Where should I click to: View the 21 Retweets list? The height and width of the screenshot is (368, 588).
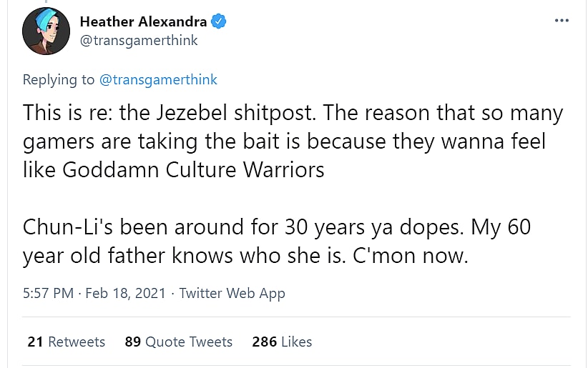66,342
